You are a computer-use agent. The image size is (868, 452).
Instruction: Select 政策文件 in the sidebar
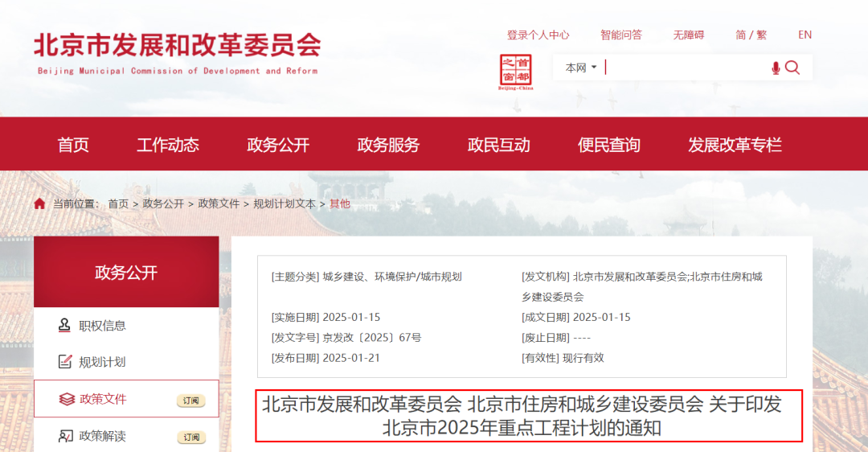[126, 399]
